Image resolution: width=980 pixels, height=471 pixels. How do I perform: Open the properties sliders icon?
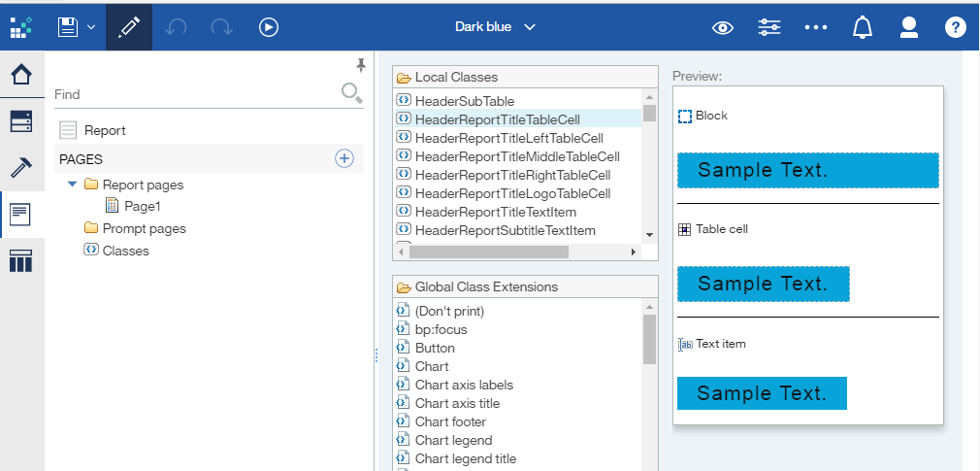click(769, 27)
